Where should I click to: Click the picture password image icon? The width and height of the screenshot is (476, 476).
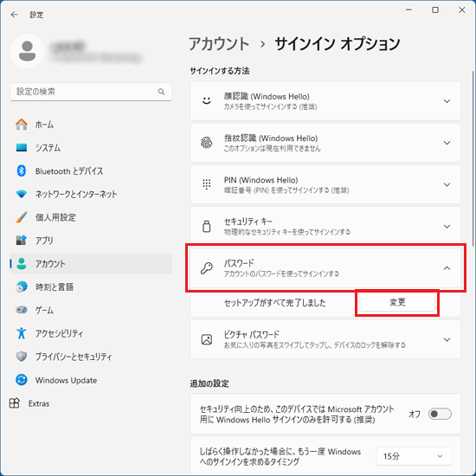207,339
